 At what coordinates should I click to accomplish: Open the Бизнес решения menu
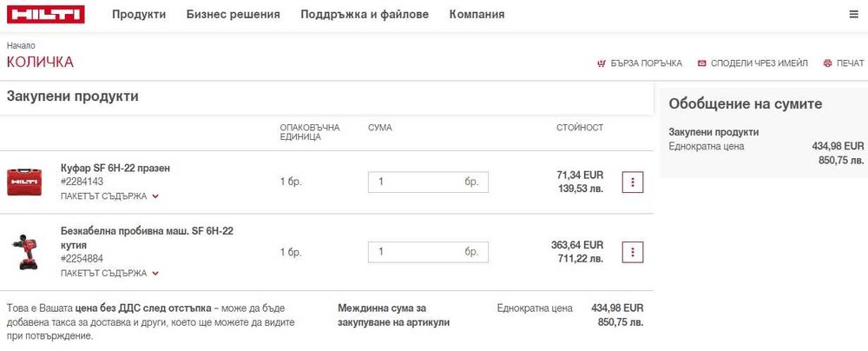(233, 15)
